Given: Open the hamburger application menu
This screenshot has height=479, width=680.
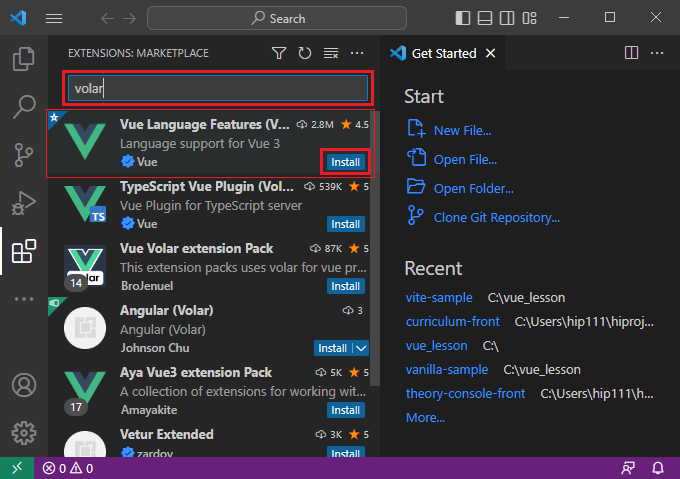Looking at the screenshot, I should [54, 18].
